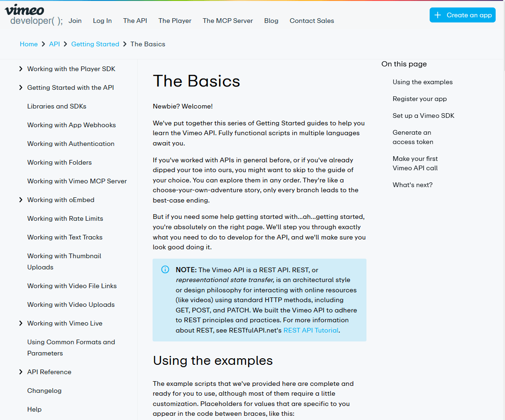
Task: Open The MCP Server menu item
Action: (227, 21)
